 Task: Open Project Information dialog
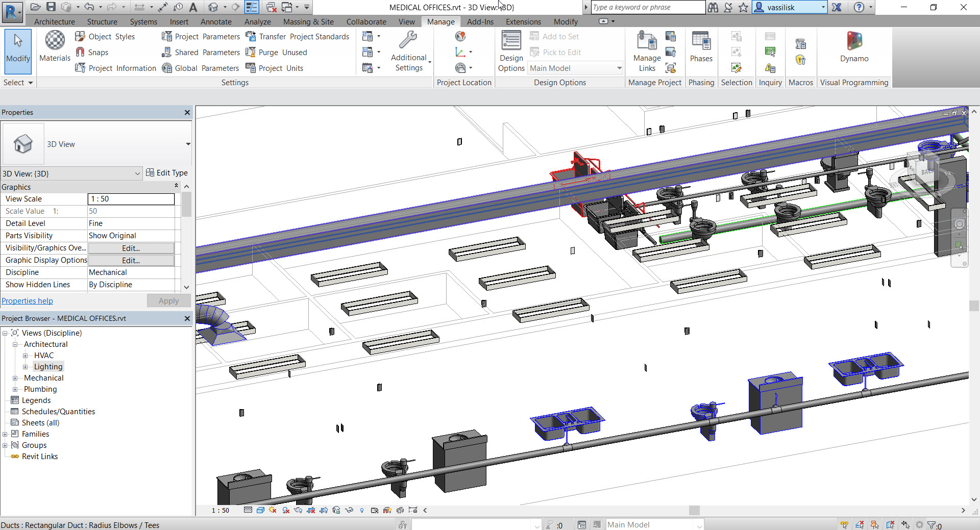pyautogui.click(x=116, y=68)
